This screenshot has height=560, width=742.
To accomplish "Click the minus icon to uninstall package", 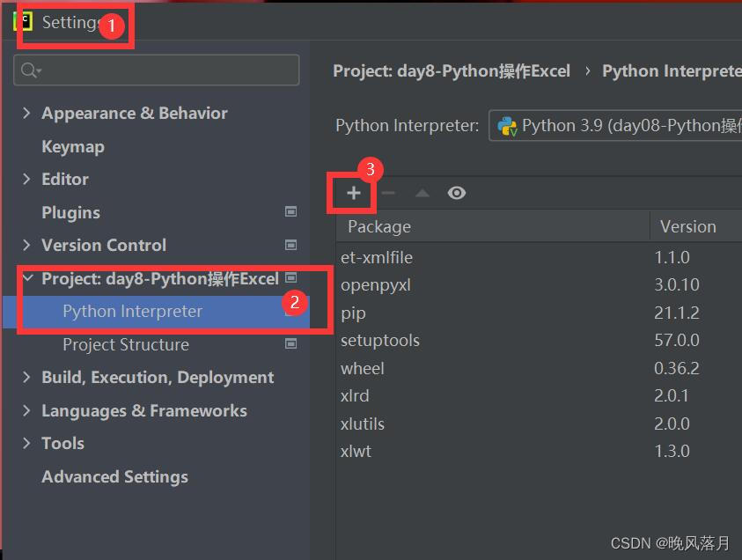I will pos(388,193).
